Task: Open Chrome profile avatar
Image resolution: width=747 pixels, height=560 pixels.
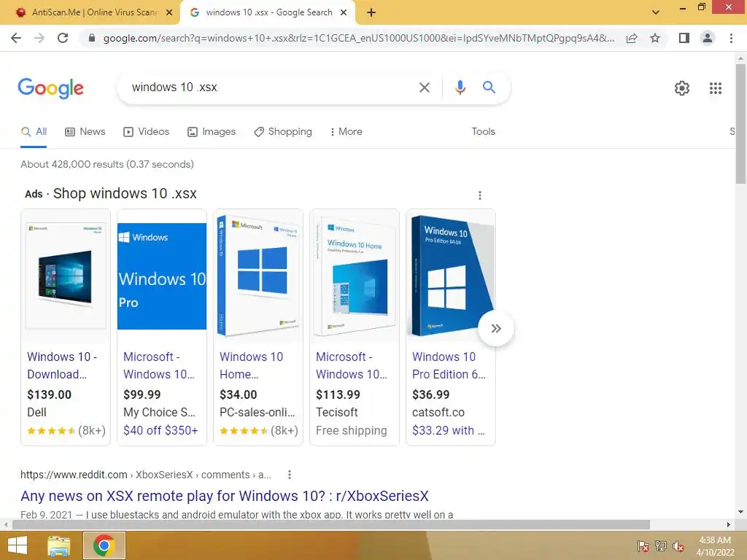Action: [708, 38]
